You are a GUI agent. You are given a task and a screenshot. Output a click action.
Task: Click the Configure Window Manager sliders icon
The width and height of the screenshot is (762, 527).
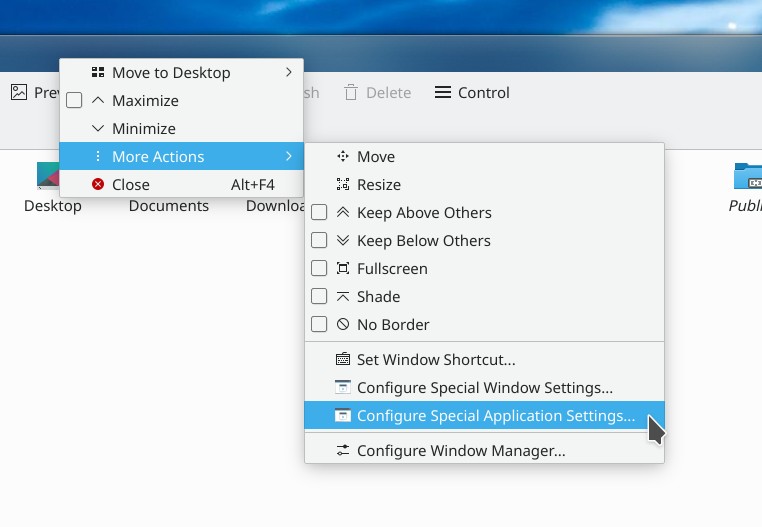point(343,451)
